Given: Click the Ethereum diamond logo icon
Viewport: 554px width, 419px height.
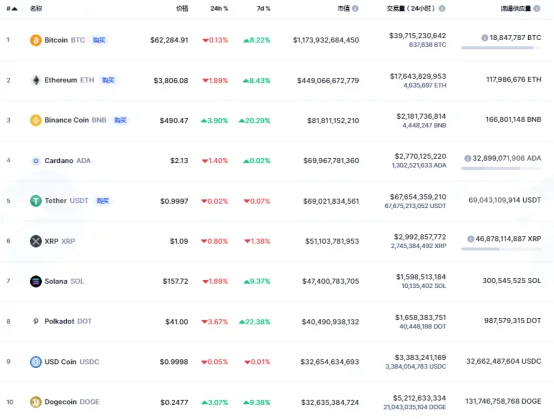Looking at the screenshot, I should coord(36,80).
